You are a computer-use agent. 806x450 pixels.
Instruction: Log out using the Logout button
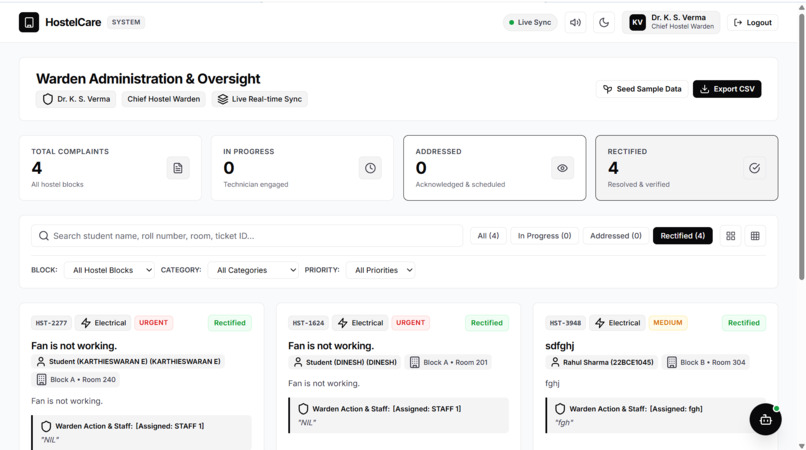[x=752, y=23]
